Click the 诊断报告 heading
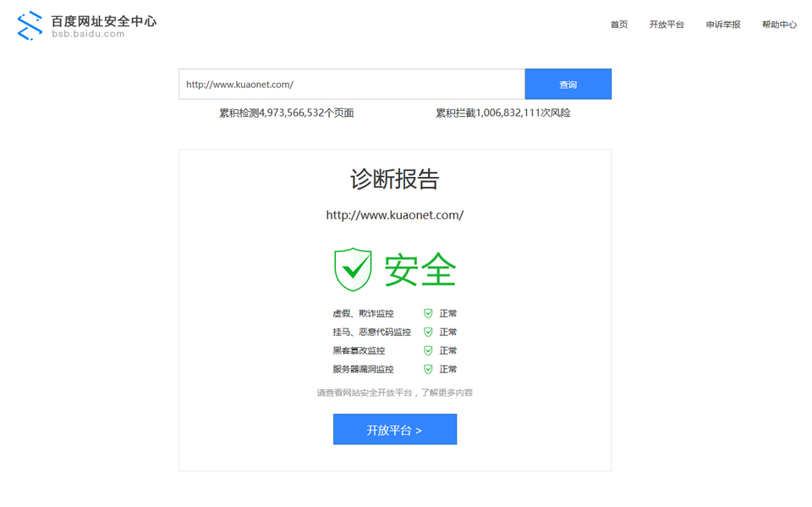 [395, 179]
